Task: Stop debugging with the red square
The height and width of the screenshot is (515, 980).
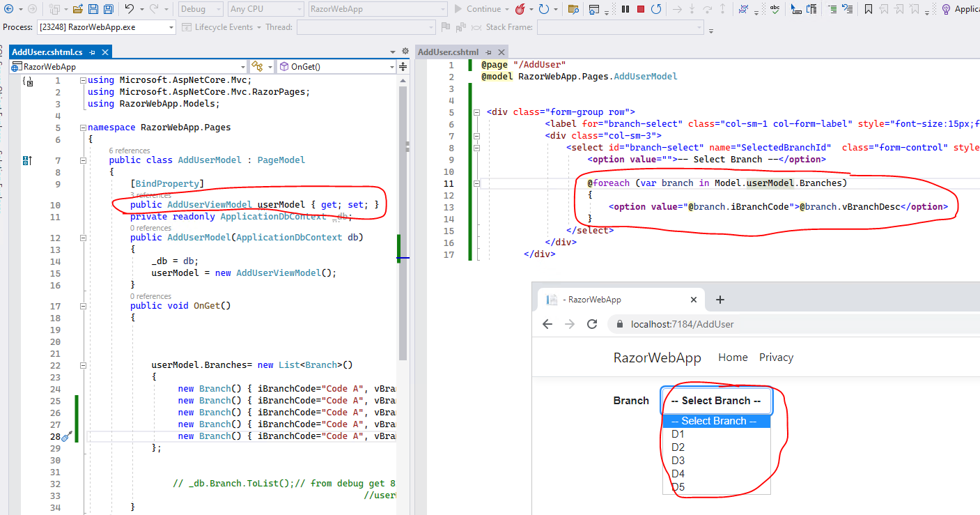Action: [640, 9]
